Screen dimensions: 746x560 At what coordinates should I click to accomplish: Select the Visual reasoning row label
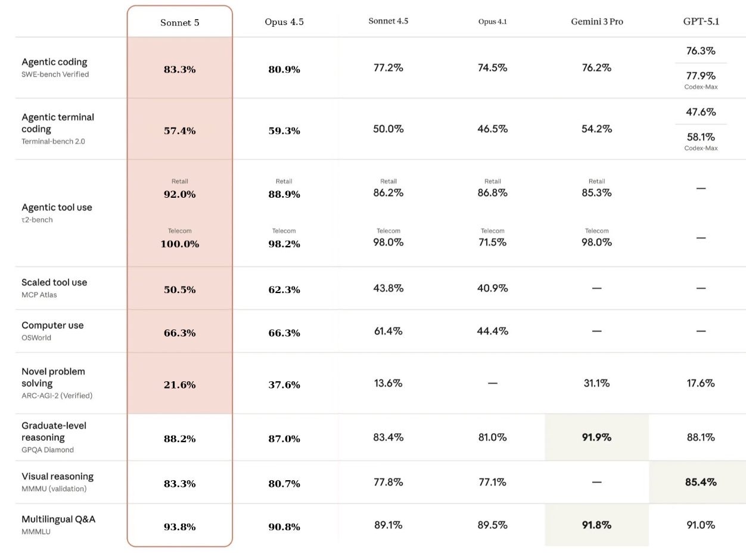(x=57, y=477)
